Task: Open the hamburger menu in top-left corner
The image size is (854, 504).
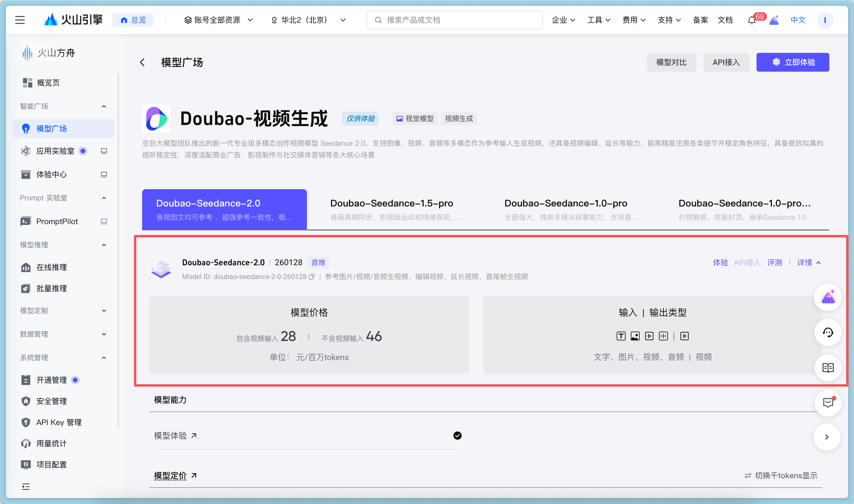Action: point(20,20)
